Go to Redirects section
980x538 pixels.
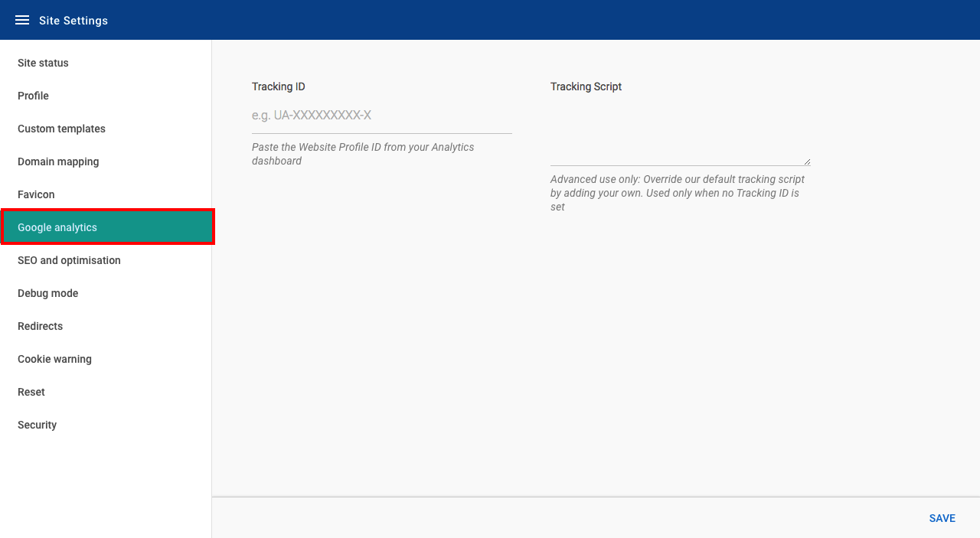click(106, 326)
